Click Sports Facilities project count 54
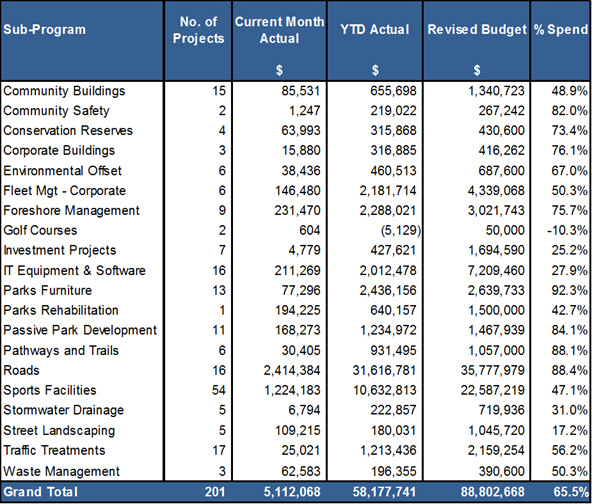 [219, 390]
